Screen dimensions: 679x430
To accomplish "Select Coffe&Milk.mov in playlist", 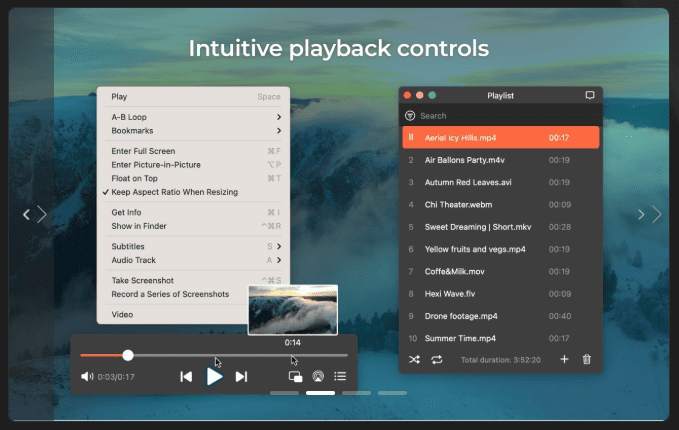I will click(501, 272).
